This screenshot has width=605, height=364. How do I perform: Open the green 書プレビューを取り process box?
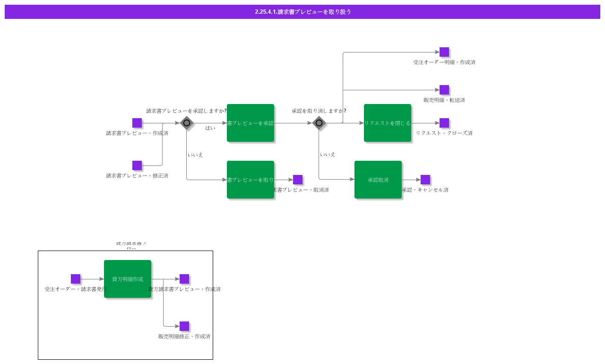click(251, 180)
